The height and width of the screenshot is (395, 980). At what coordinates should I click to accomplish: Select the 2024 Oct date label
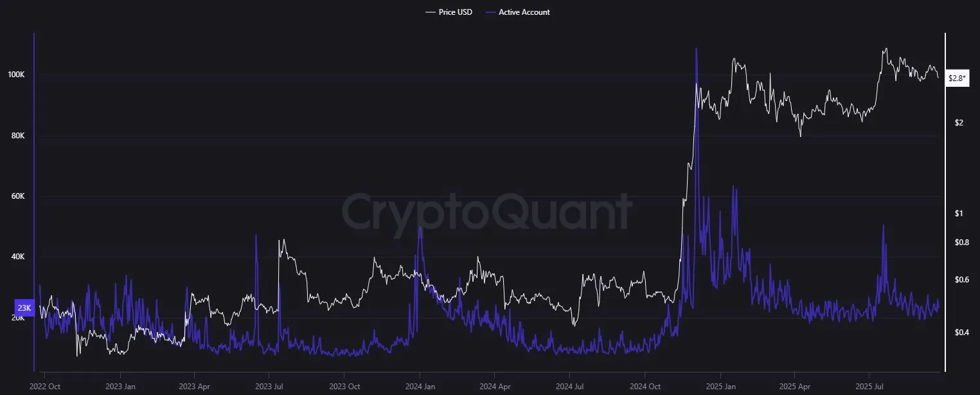644,387
